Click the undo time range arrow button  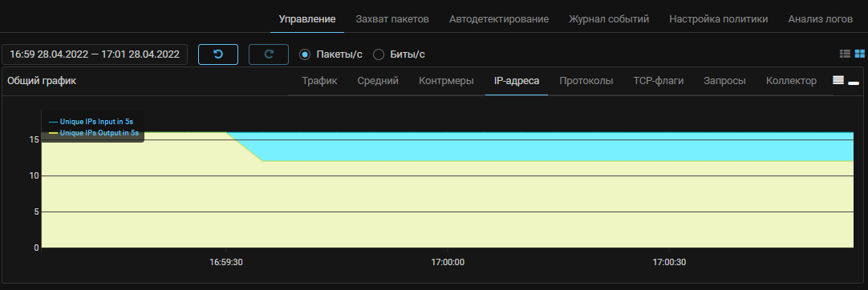218,54
